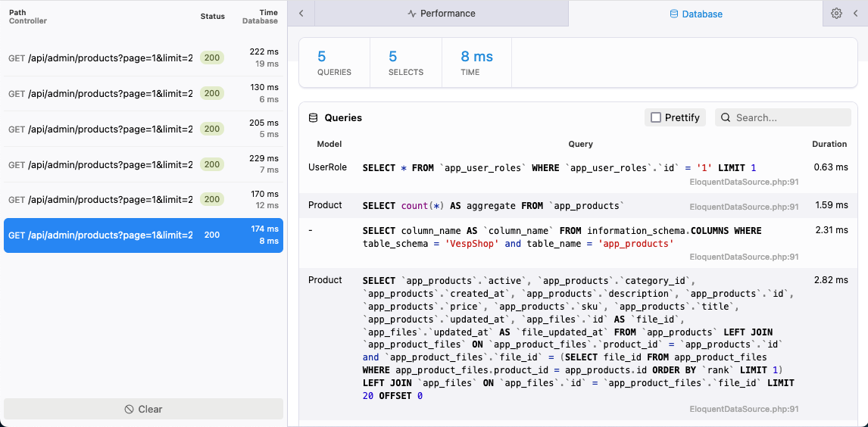Click the 5 Selects statistic
The width and height of the screenshot is (868, 427).
pyautogui.click(x=406, y=63)
